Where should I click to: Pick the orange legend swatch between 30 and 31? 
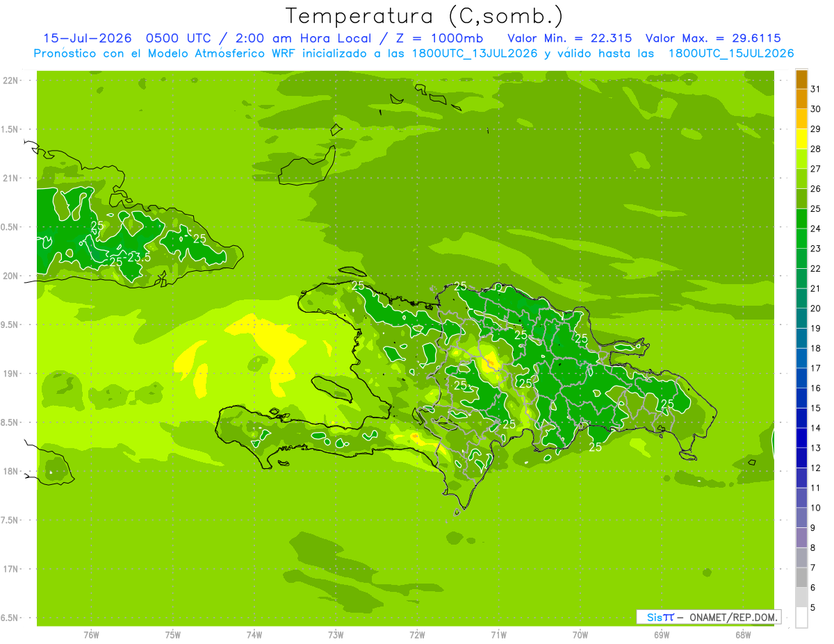(x=801, y=99)
